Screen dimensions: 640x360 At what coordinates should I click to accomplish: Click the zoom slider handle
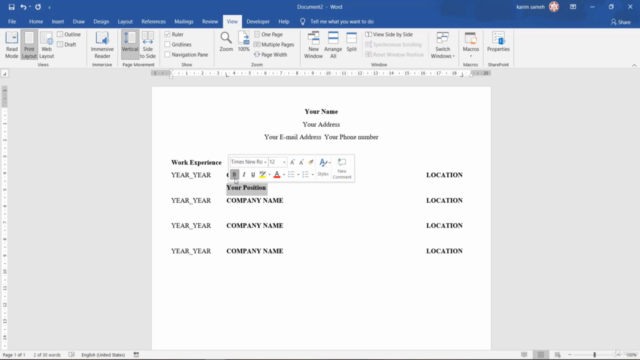pos(595,355)
